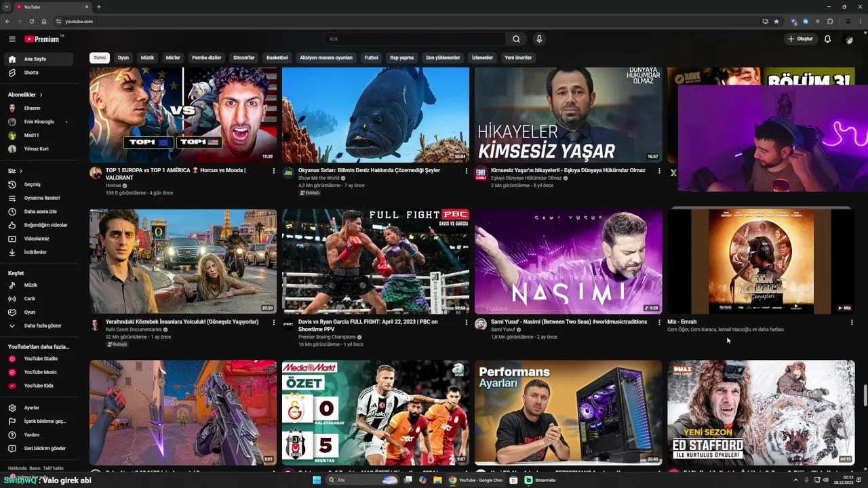Open Enis Kirazoglu subscription channel
The image size is (868, 488).
[x=38, y=121]
